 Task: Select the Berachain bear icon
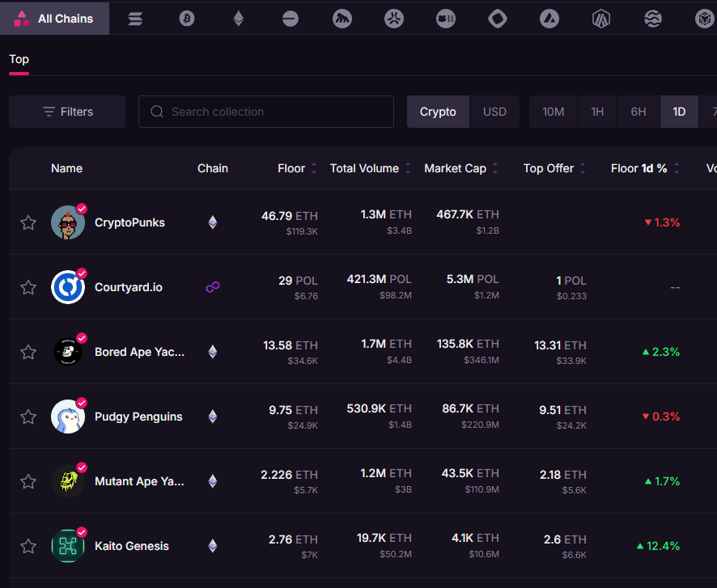tap(446, 19)
